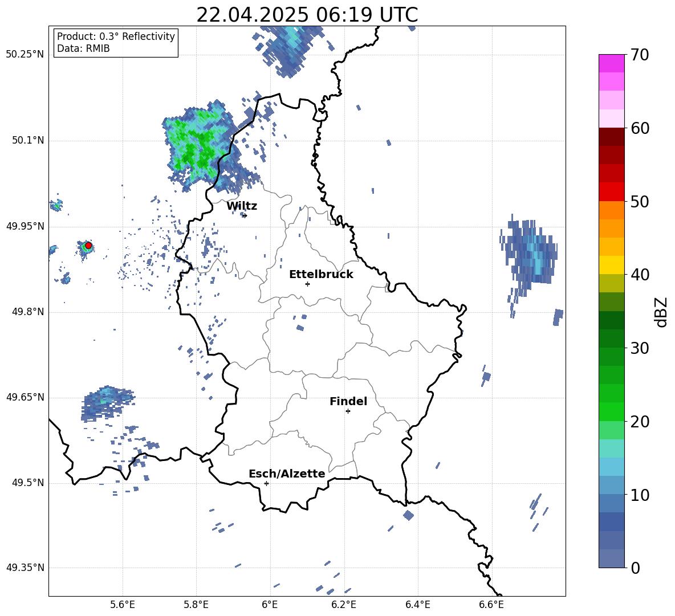Click the 6.6°E longitude label
675x616 pixels.
[491, 605]
